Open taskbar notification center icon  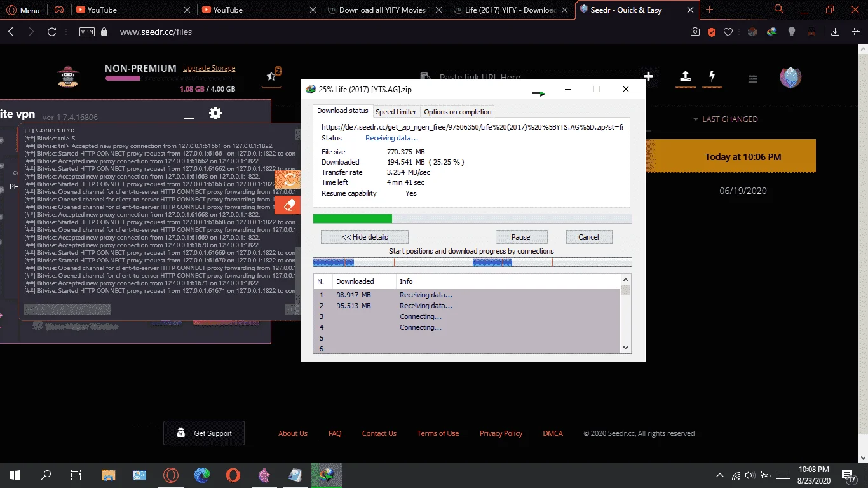[848, 475]
